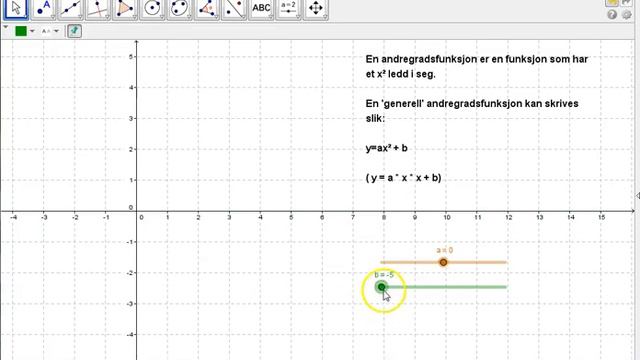Select the Perpendicular Line tool
Image resolution: width=640 pixels, height=360 pixels.
pos(98,8)
